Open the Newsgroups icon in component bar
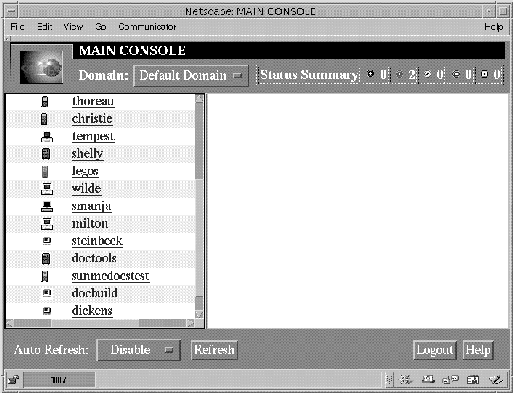Image resolution: width=513 pixels, height=393 pixels. coord(450,379)
